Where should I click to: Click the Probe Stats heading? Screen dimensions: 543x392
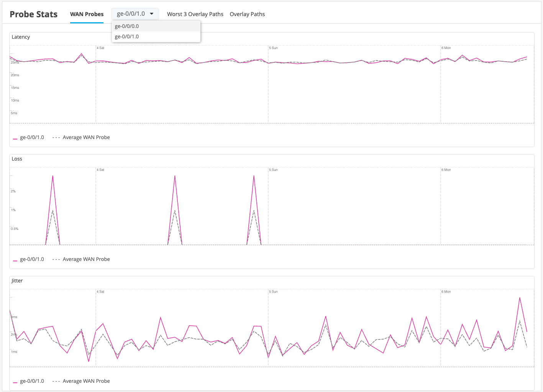click(33, 14)
